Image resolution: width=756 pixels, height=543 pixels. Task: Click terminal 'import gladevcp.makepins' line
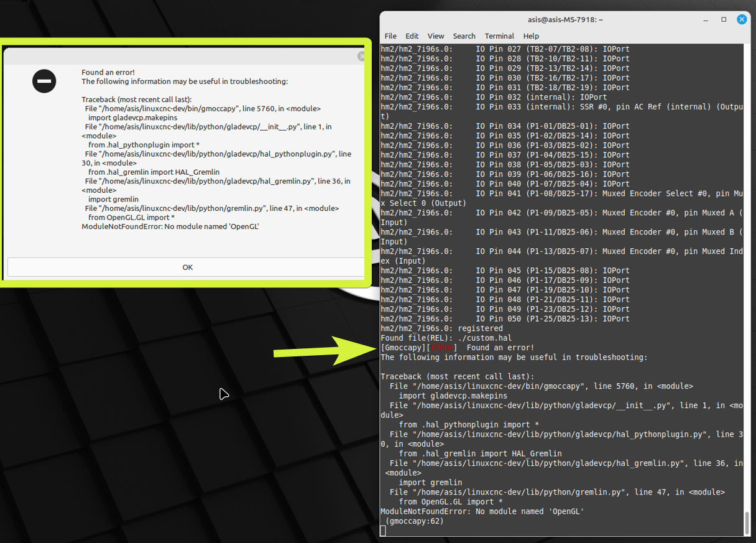(453, 396)
